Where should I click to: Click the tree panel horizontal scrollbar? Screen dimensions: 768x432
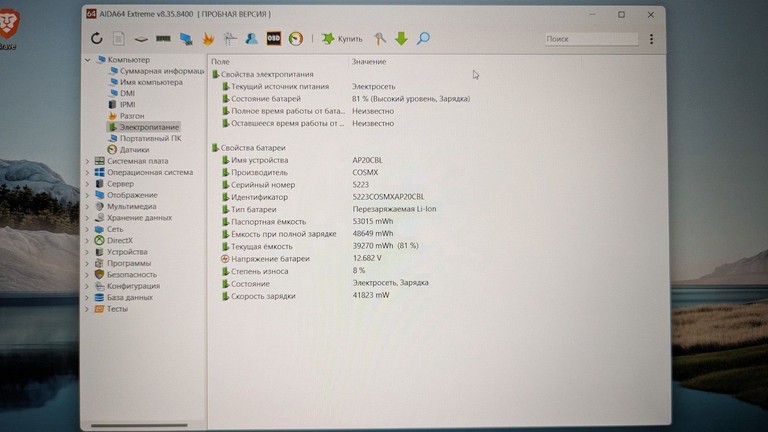point(139,425)
